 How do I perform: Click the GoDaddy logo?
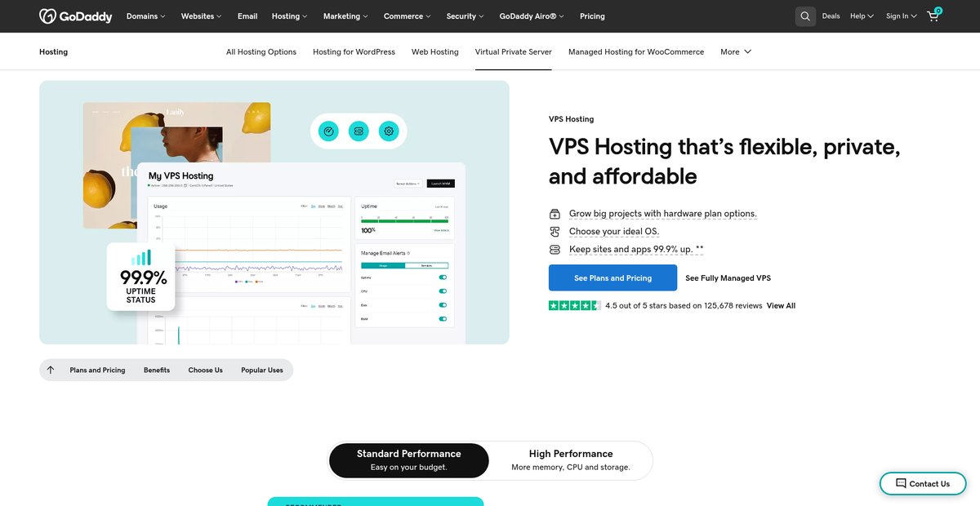click(76, 16)
